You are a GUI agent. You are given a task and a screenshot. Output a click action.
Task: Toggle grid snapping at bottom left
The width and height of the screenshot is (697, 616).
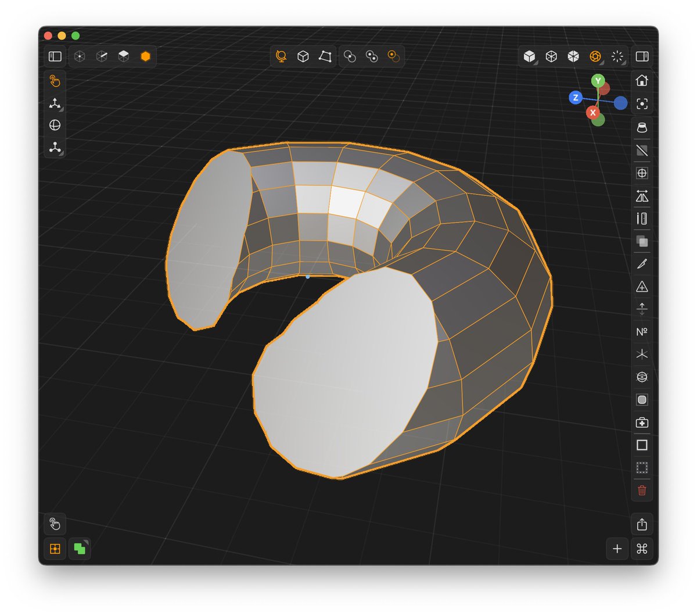54,548
